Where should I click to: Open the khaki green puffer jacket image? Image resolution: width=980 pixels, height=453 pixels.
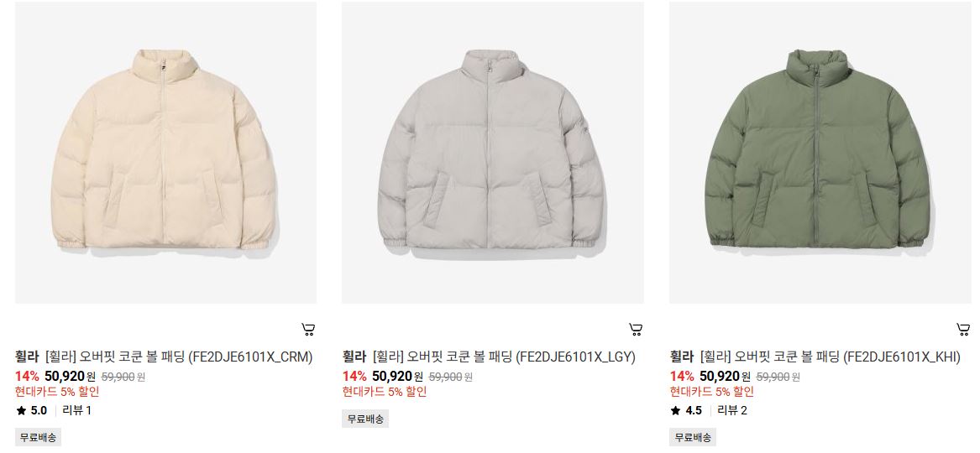820,153
